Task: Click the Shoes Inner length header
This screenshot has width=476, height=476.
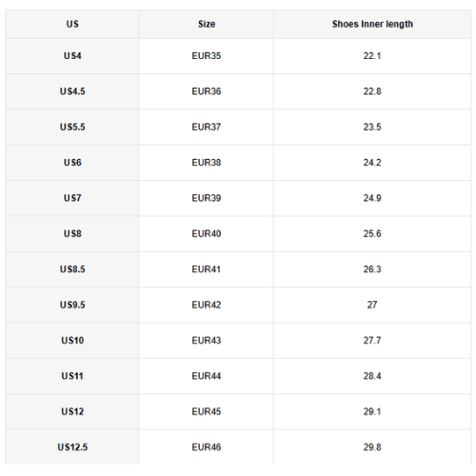Action: (372, 24)
